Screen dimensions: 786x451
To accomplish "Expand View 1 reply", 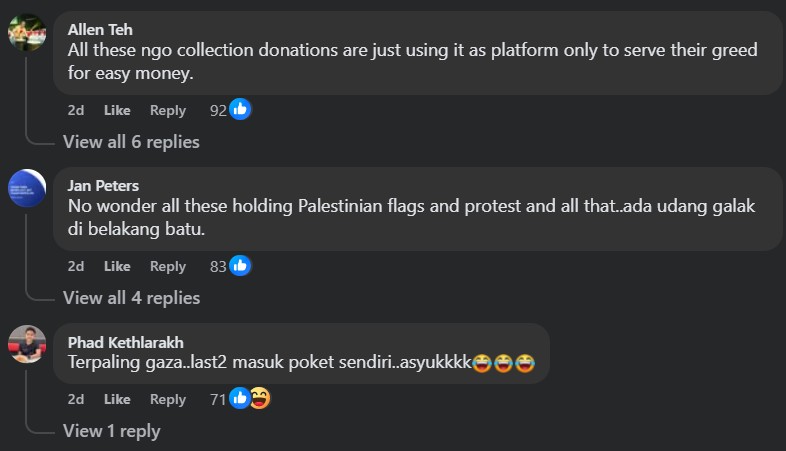I will pos(111,431).
